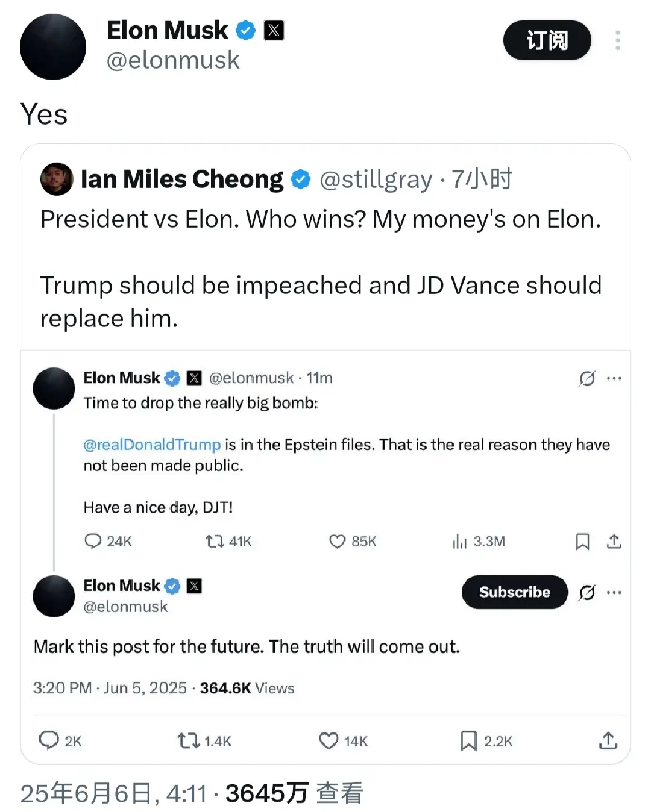Open the three-dot menu beside 订阅
This screenshot has width=651, height=812.
point(617,40)
